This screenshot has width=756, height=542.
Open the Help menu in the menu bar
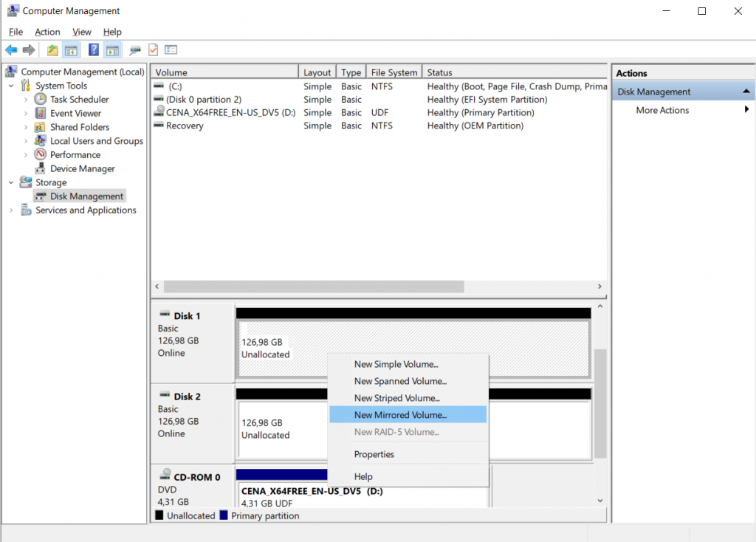click(112, 32)
